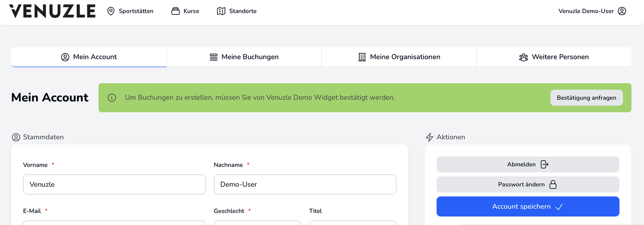Click the info icon in green banner
The width and height of the screenshot is (644, 225).
click(x=112, y=98)
